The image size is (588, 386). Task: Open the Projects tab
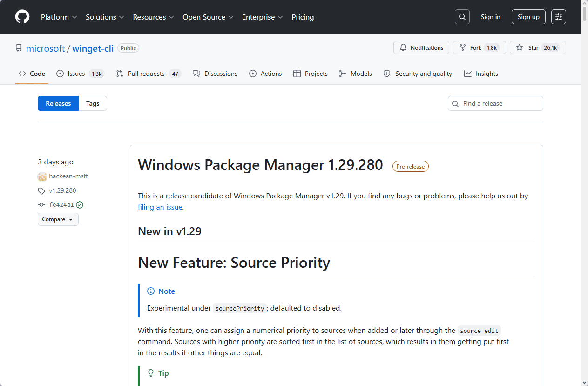311,74
